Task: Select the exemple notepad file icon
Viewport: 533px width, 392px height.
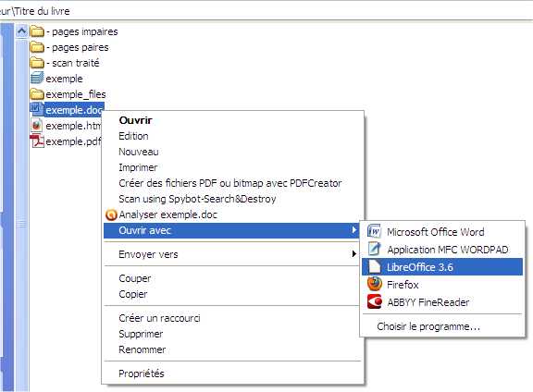Action: [37, 79]
